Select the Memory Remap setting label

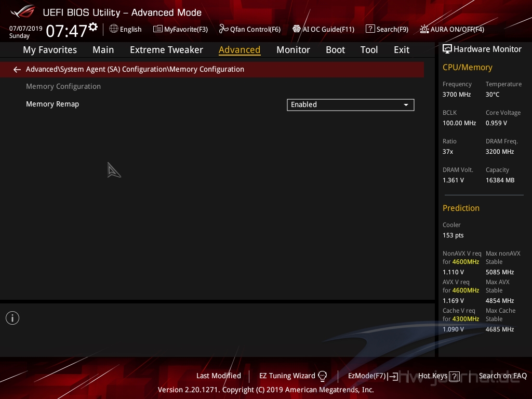pos(52,104)
